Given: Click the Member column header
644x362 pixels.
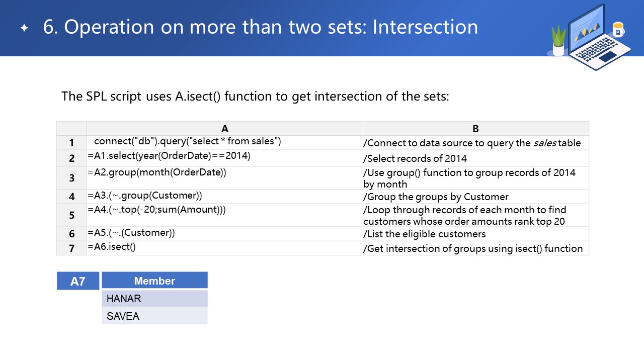Looking at the screenshot, I should click(154, 281).
